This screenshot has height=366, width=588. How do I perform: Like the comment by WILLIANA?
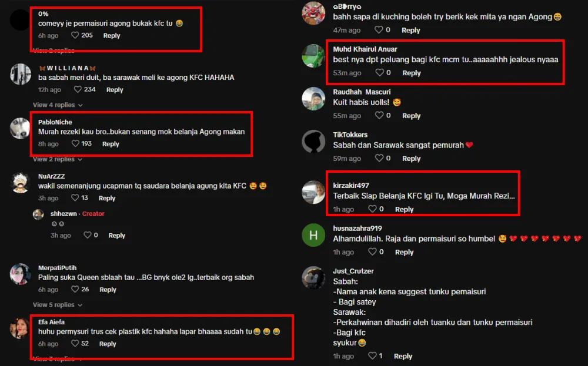[x=78, y=89]
